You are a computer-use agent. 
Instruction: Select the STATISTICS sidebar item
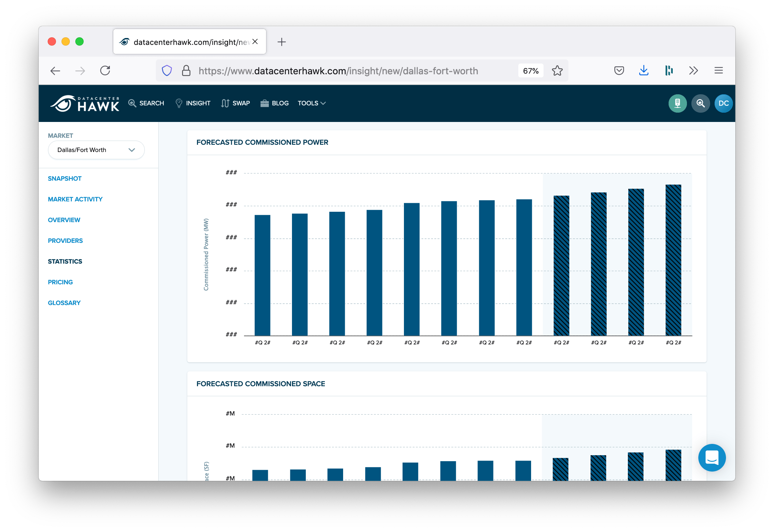point(65,262)
